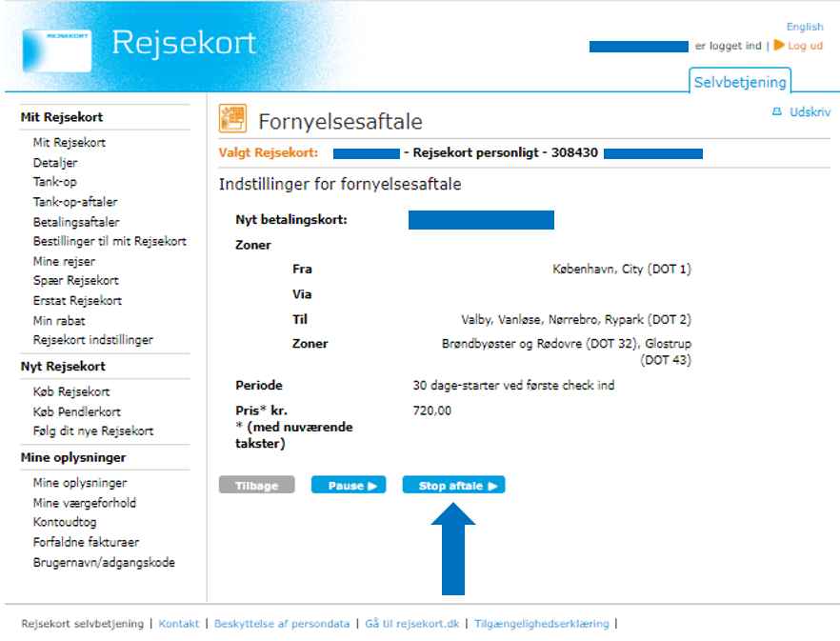
Task: Click the orange Log ud arrow icon
Action: (779, 46)
